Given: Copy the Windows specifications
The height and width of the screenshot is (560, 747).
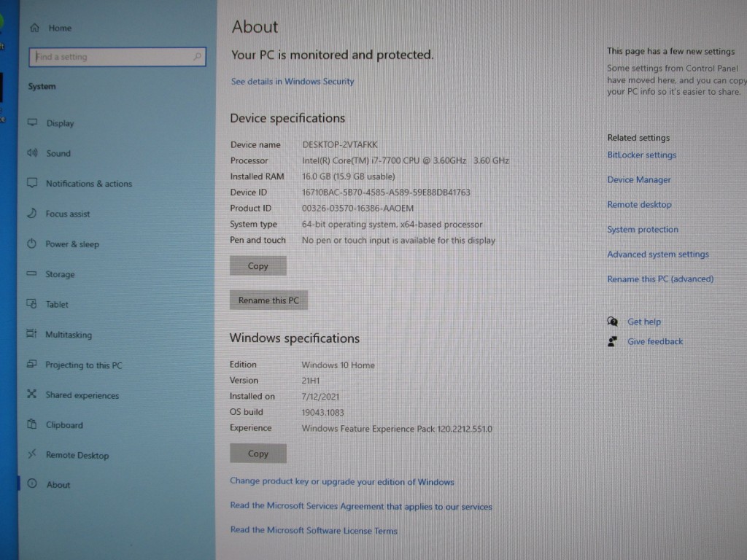Looking at the screenshot, I should click(258, 454).
